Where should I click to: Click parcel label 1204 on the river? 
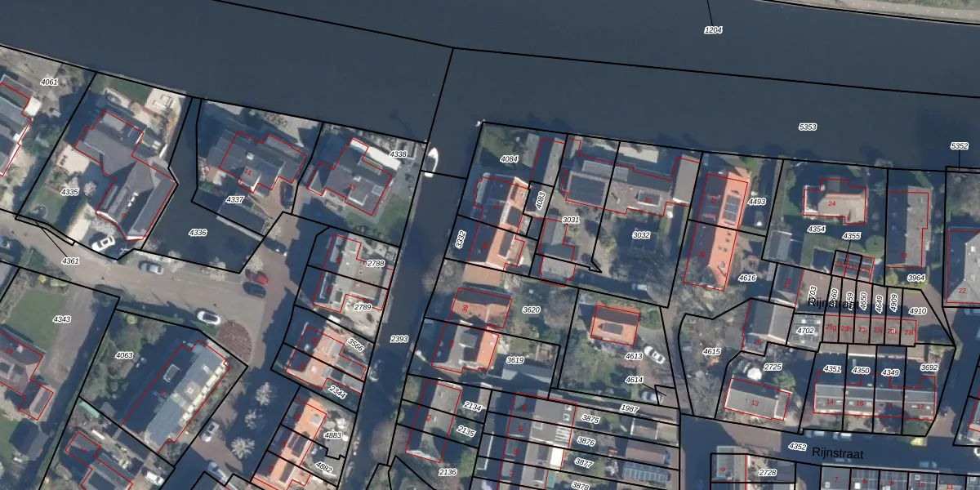click(713, 30)
